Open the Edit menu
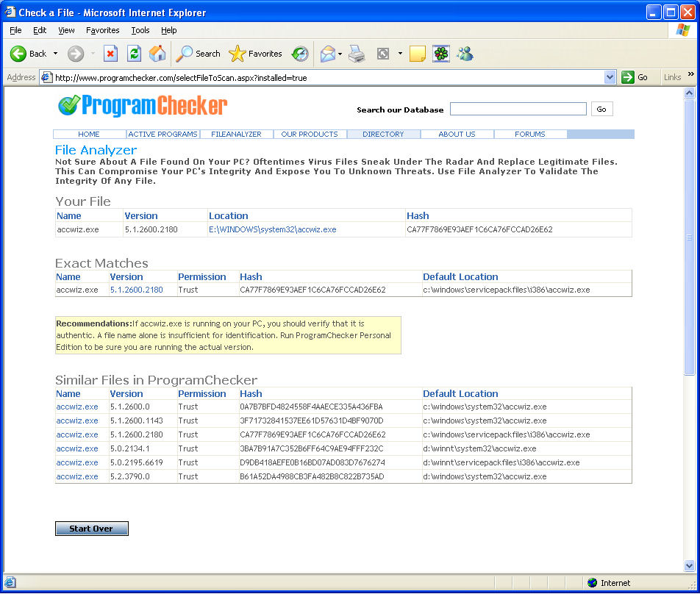 (40, 30)
